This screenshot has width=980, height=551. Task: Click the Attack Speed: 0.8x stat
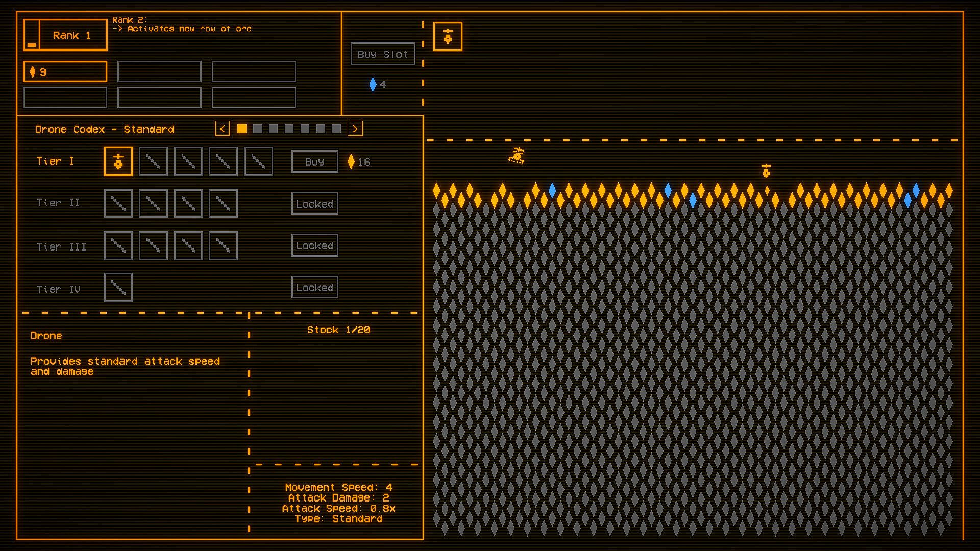pos(339,508)
